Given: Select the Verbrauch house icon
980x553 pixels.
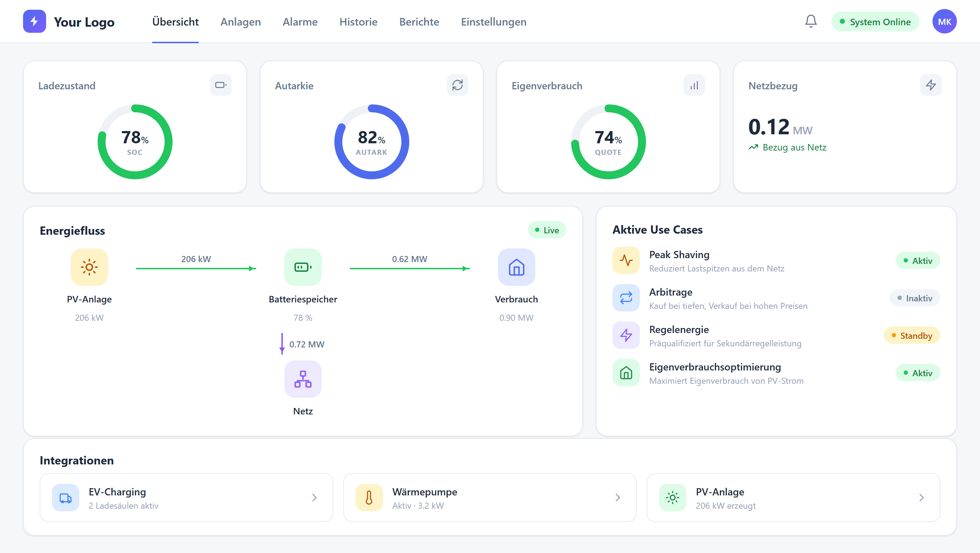Looking at the screenshot, I should pyautogui.click(x=516, y=267).
